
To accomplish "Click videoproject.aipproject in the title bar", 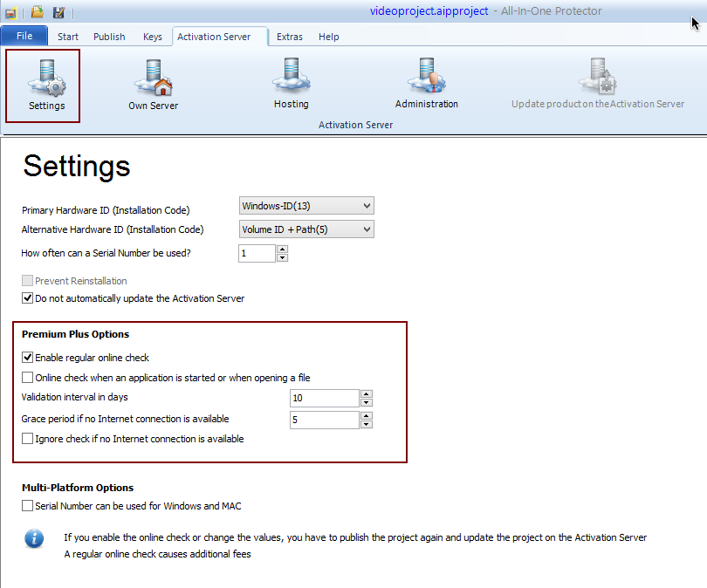I will coord(429,11).
